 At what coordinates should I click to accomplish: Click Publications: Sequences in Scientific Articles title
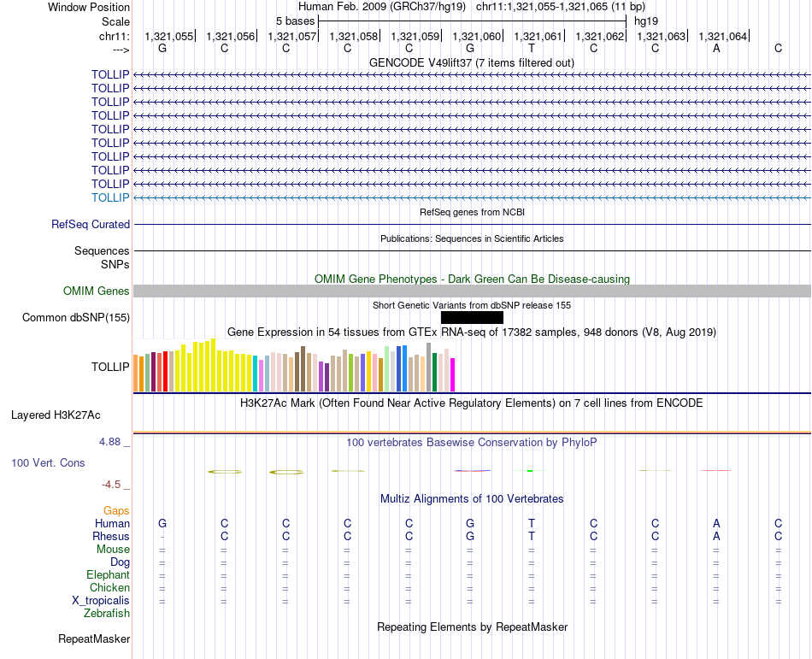[472, 238]
